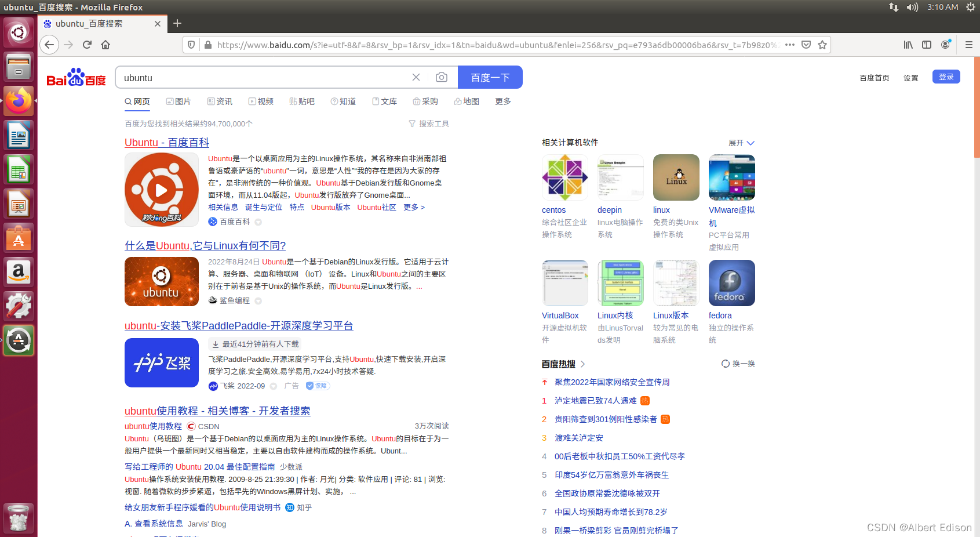980x537 pixels.
Task: Play the Ubuntu 秒懂百科 video thumbnail
Action: pos(162,190)
